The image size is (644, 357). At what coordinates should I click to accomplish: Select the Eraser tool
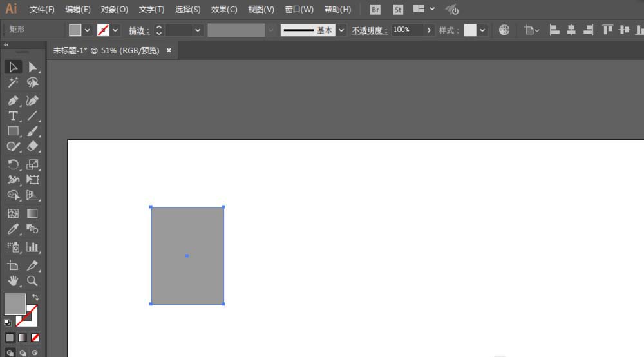pyautogui.click(x=32, y=147)
